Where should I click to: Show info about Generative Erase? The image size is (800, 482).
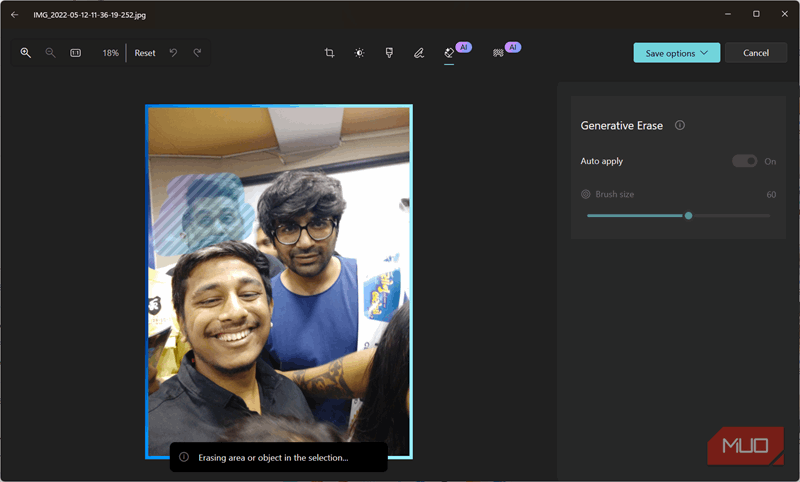(680, 125)
